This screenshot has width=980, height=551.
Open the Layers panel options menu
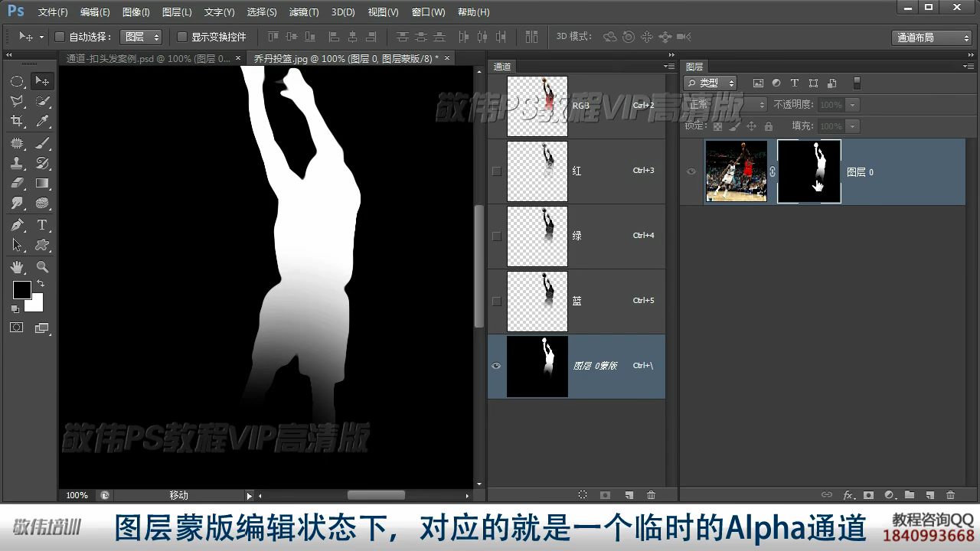pos(967,67)
